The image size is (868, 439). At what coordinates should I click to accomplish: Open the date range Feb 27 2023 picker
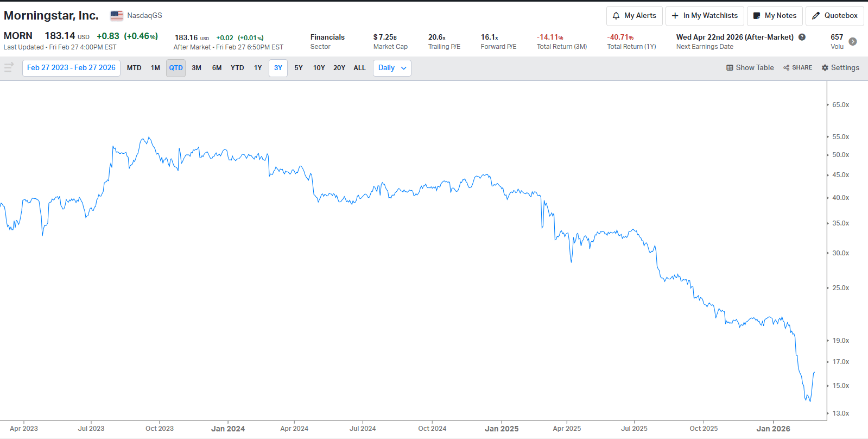tap(71, 68)
